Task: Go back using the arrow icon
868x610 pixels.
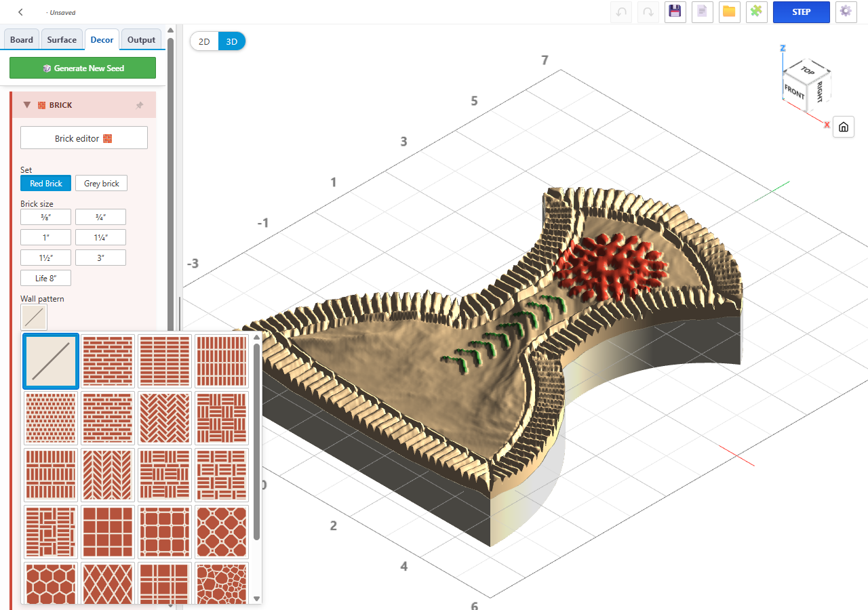Action: [x=21, y=12]
